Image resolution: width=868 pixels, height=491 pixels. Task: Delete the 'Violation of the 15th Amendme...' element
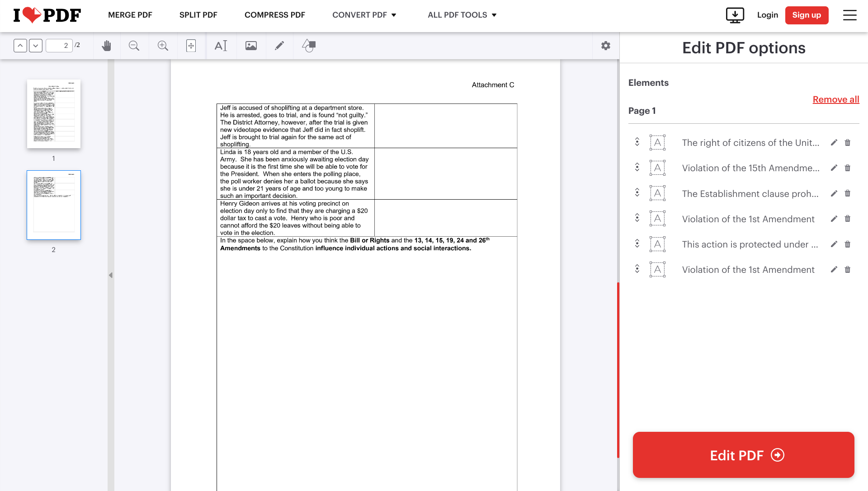tap(848, 168)
